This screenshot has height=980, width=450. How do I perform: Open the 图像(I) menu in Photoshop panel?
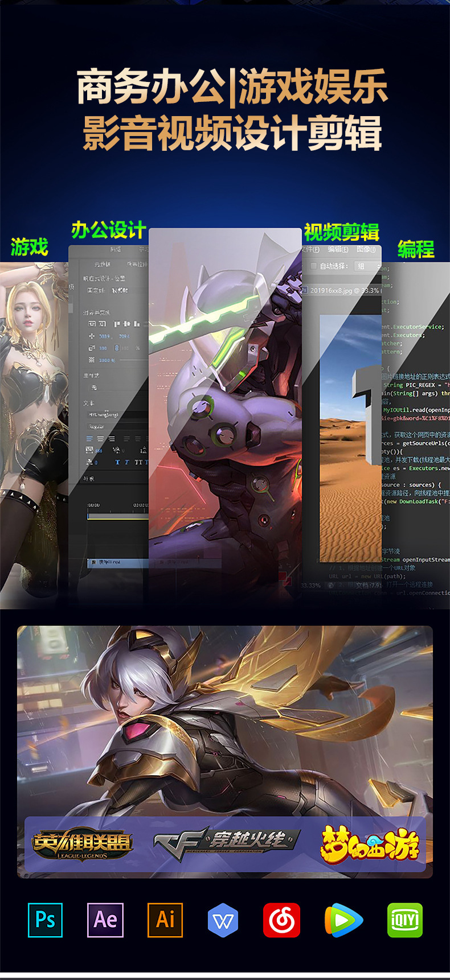(366, 249)
